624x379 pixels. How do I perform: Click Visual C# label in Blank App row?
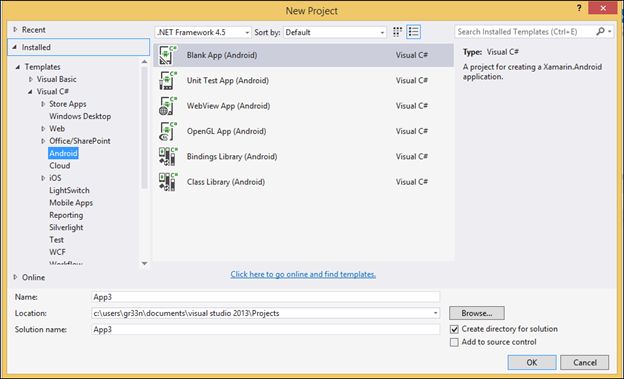(x=411, y=55)
